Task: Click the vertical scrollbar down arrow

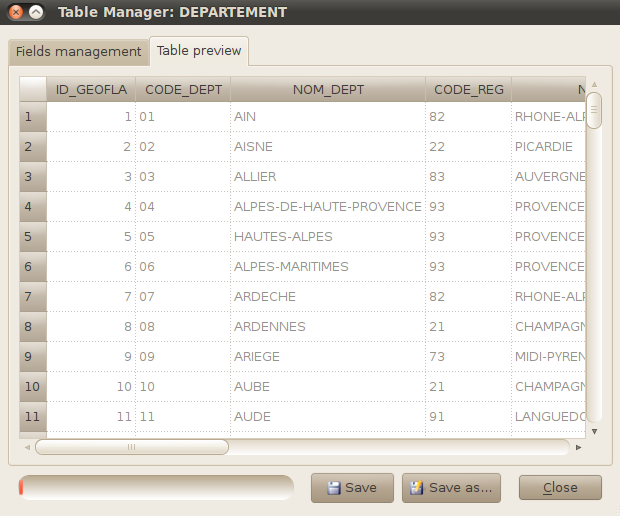Action: pyautogui.click(x=594, y=431)
